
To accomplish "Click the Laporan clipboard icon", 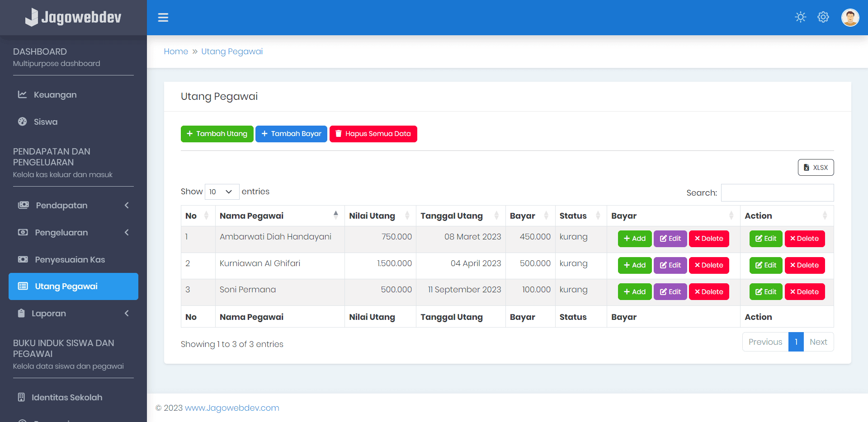I will coord(21,313).
